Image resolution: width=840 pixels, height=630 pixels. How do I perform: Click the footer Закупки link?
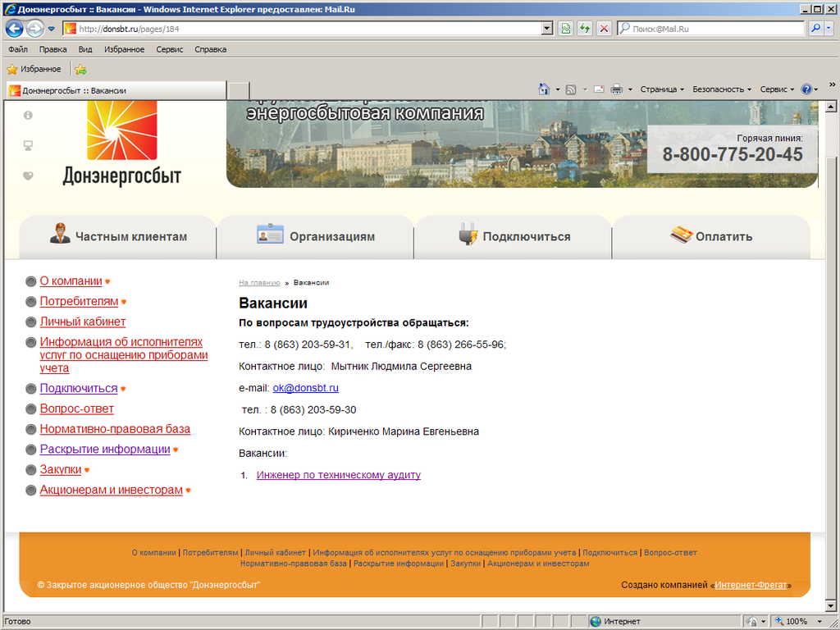tap(466, 564)
